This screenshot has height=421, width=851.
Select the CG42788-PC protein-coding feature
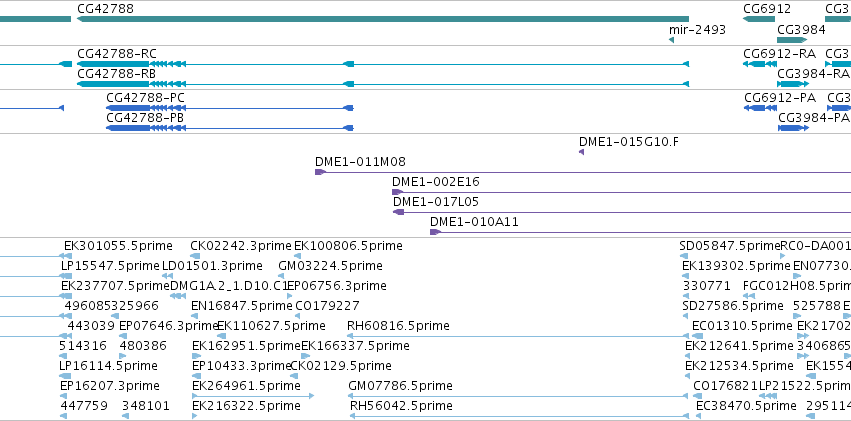coord(230,108)
